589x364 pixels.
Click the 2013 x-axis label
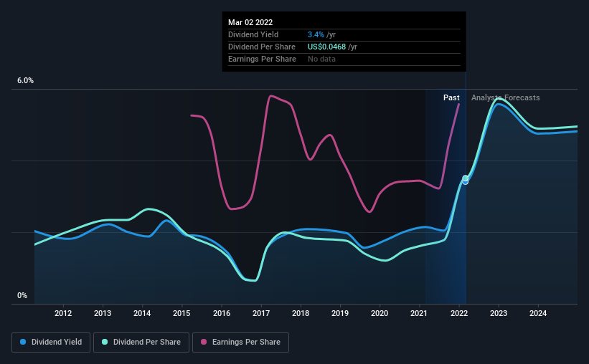pos(103,313)
